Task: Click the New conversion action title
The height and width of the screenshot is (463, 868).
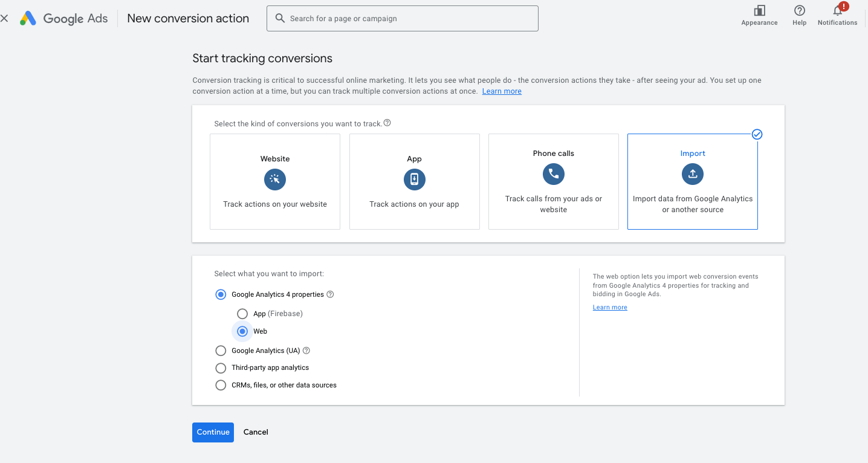Action: [188, 19]
